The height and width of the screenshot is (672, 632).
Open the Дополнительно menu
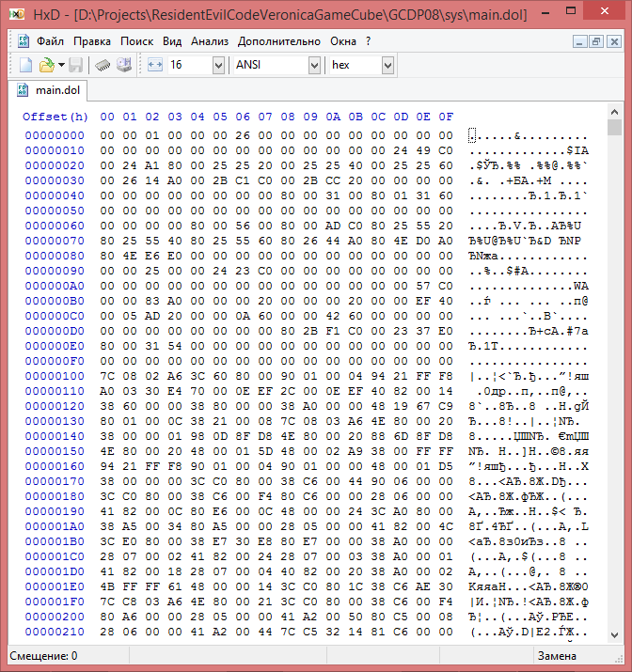279,41
